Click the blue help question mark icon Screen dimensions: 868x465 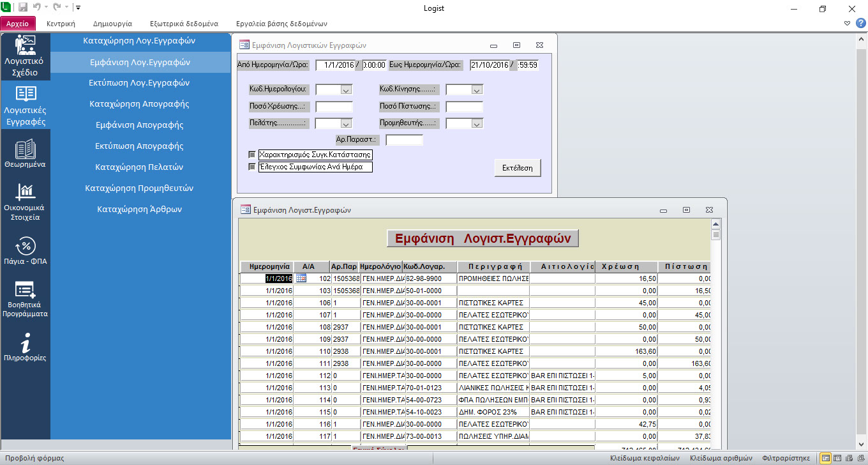click(860, 24)
